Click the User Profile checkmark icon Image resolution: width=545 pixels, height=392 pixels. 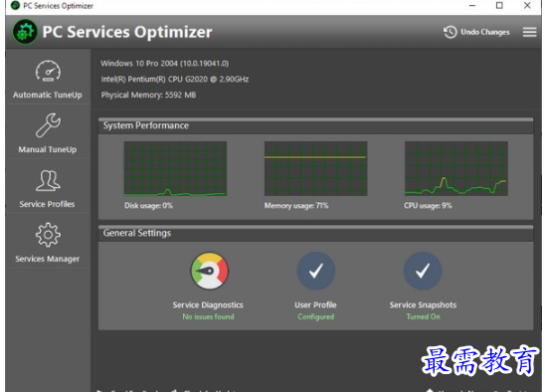pyautogui.click(x=315, y=271)
